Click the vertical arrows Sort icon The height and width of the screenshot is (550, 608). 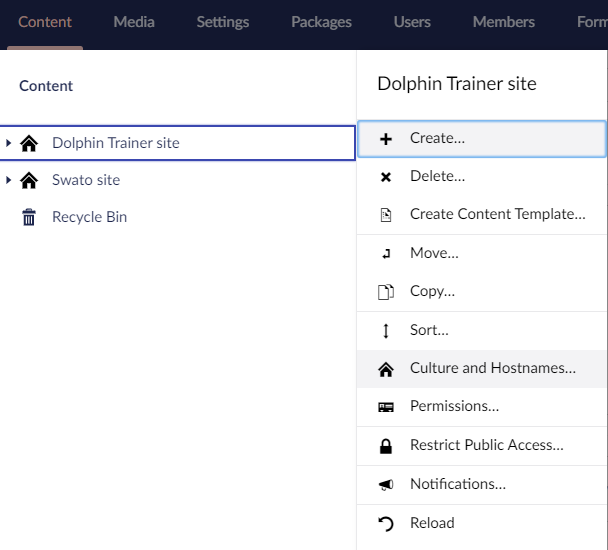(385, 331)
